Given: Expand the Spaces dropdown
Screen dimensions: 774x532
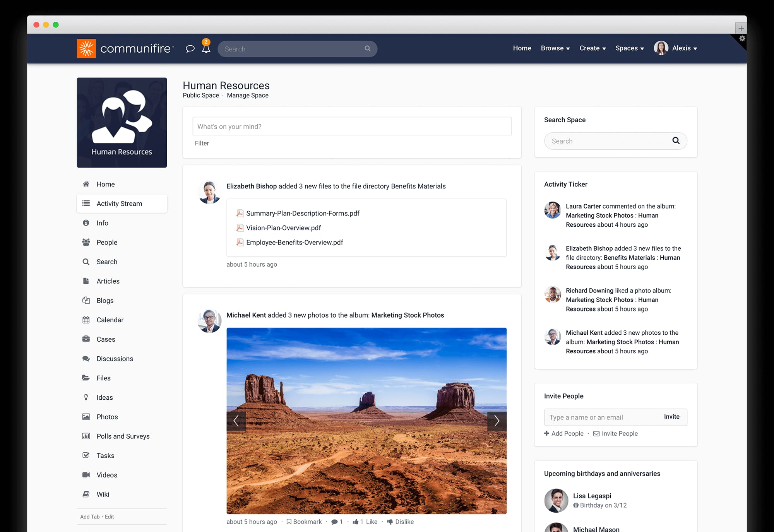Looking at the screenshot, I should pyautogui.click(x=630, y=48).
